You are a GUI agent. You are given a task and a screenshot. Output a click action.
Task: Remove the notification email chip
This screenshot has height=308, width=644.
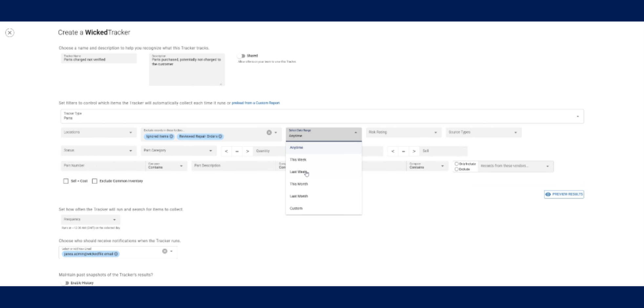(x=116, y=254)
